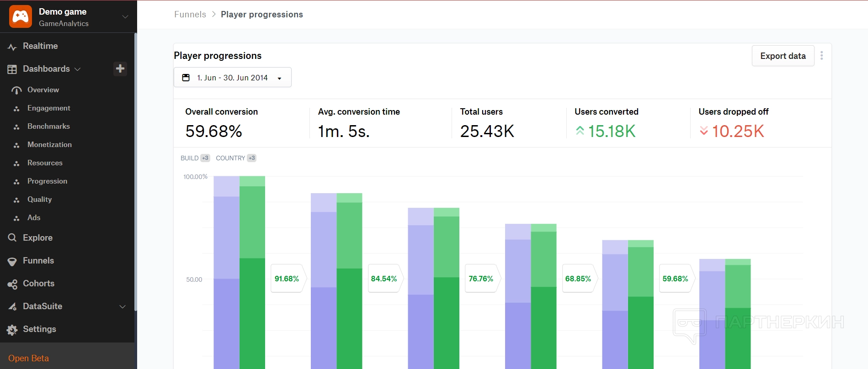Expand the Demo game selector chevron
Screen dimensions: 868x369
pyautogui.click(x=125, y=17)
